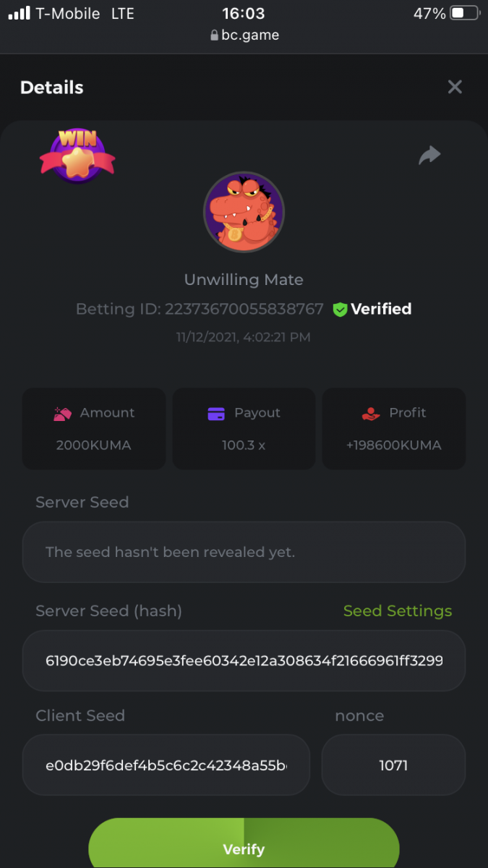Open Seed Settings link
The image size is (488, 868).
[398, 611]
